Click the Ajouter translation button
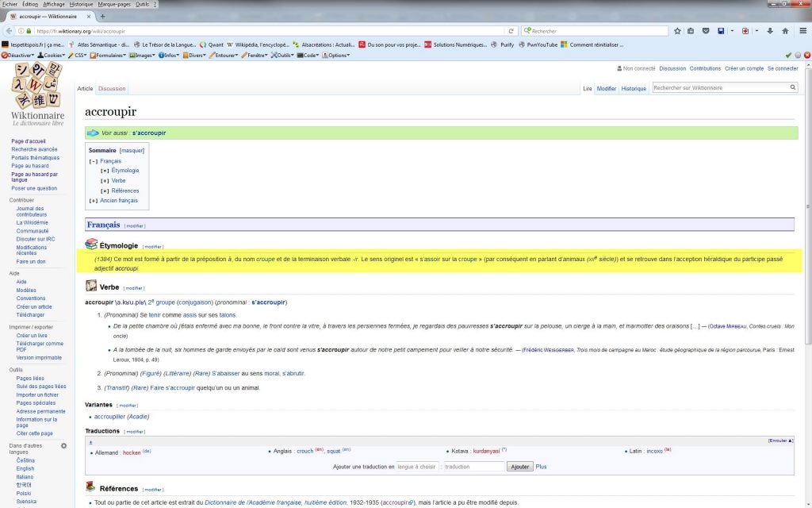This screenshot has width=812, height=508. tap(520, 467)
